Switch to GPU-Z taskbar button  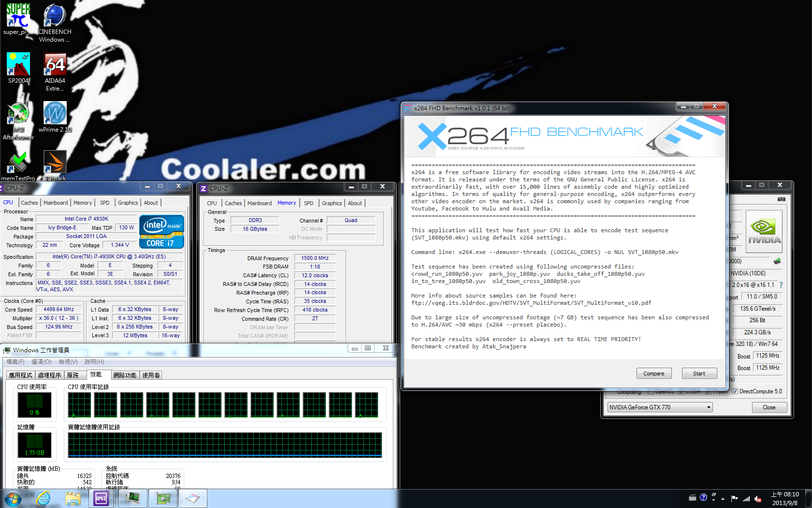tap(163, 498)
